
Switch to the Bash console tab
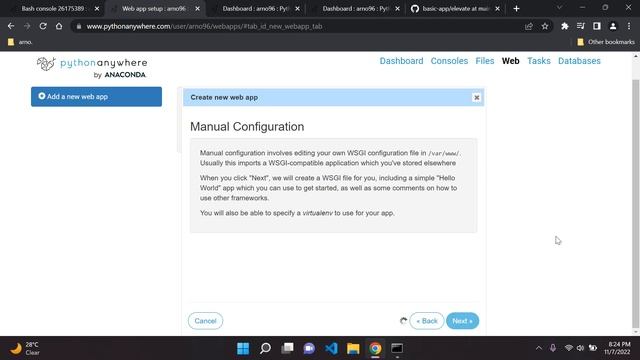click(x=53, y=9)
